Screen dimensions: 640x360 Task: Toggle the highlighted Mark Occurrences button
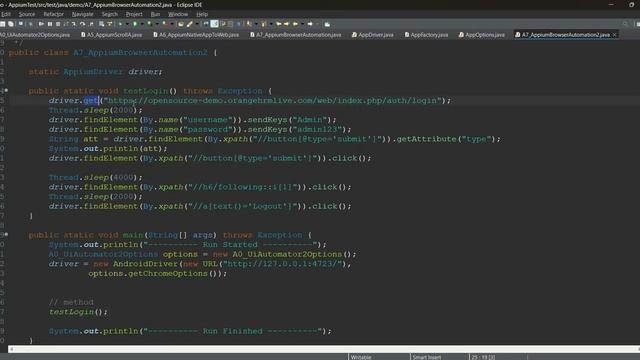point(214,24)
